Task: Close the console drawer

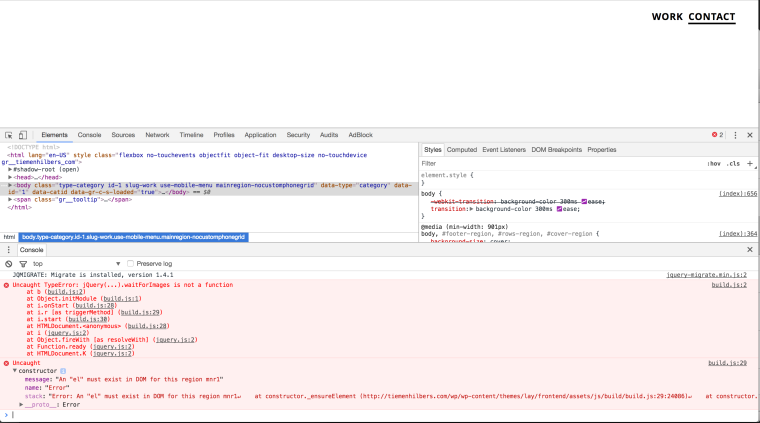Action: tap(750, 249)
